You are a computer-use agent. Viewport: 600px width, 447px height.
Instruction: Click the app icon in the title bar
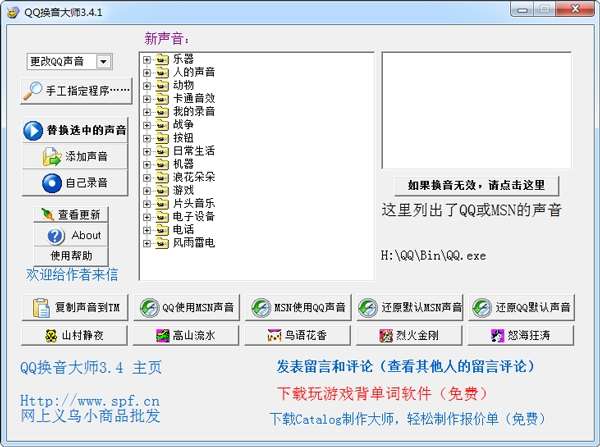click(13, 12)
